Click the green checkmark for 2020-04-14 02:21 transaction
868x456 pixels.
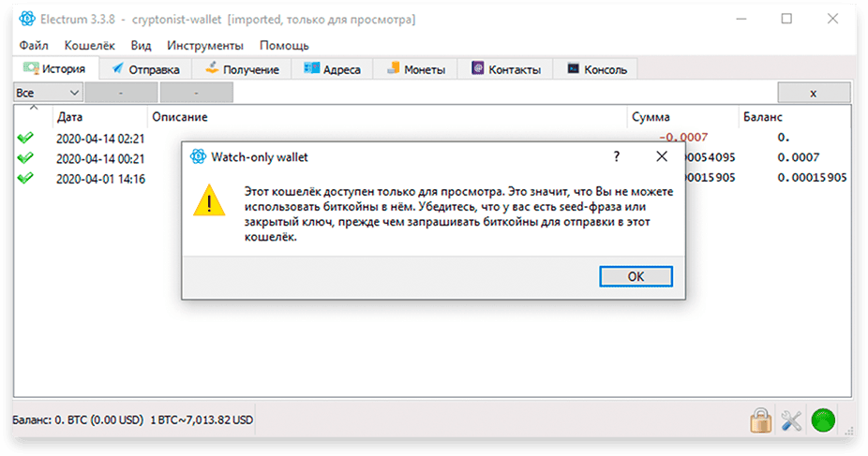pos(25,138)
